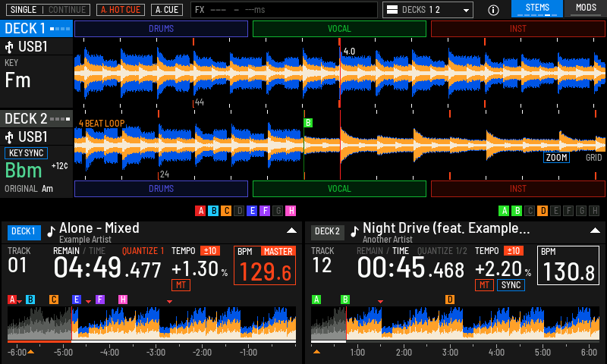This screenshot has height=364, width=607.
Task: Select DECK 1 header tab
Action: pos(36,29)
